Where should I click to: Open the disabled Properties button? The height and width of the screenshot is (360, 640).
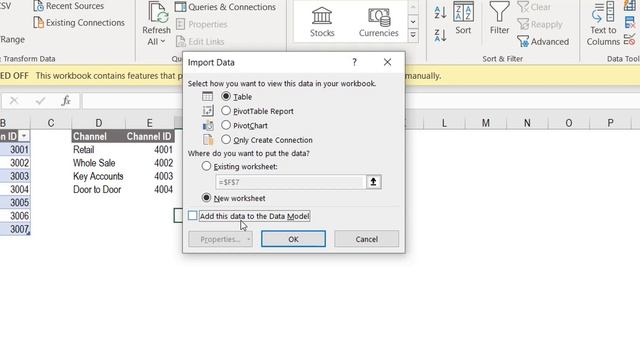coord(220,239)
